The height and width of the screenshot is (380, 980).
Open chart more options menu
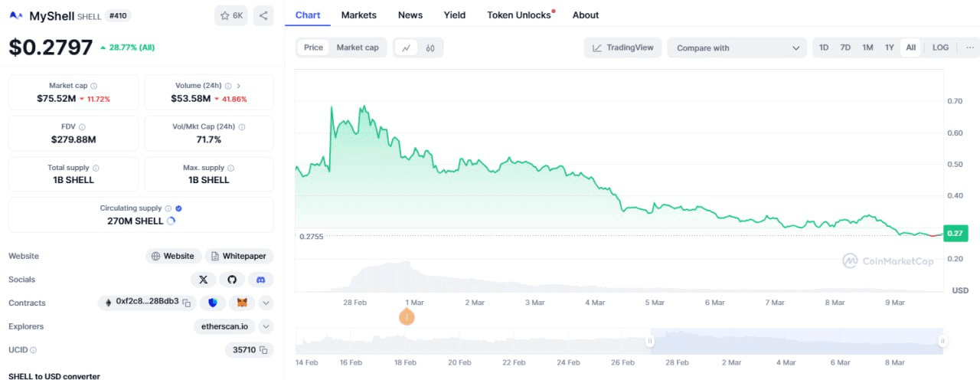[x=970, y=47]
